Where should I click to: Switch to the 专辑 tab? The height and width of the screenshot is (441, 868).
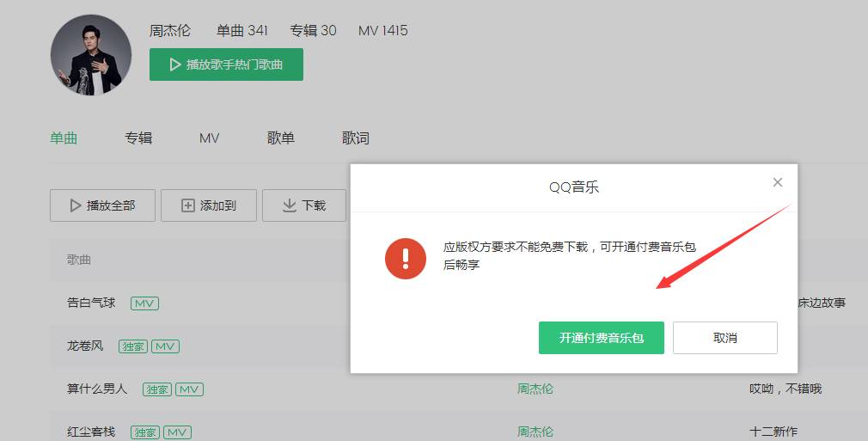pos(138,138)
